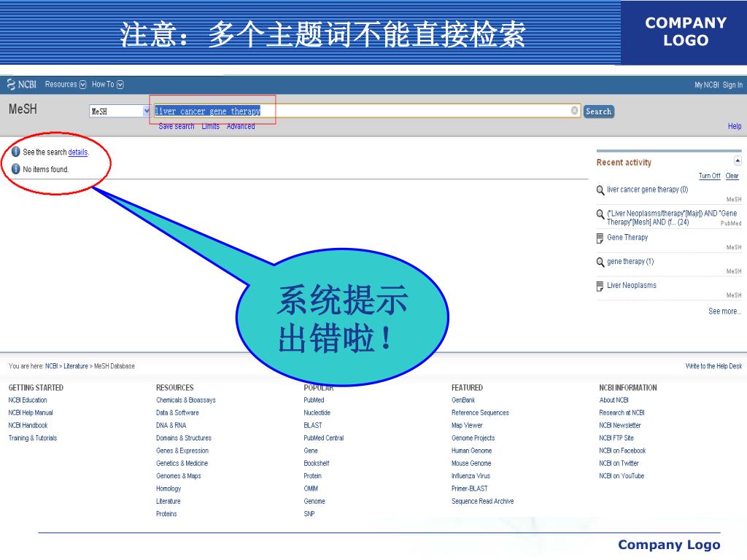This screenshot has width=747, height=560.
Task: Open SNP link
Action: [x=309, y=514]
